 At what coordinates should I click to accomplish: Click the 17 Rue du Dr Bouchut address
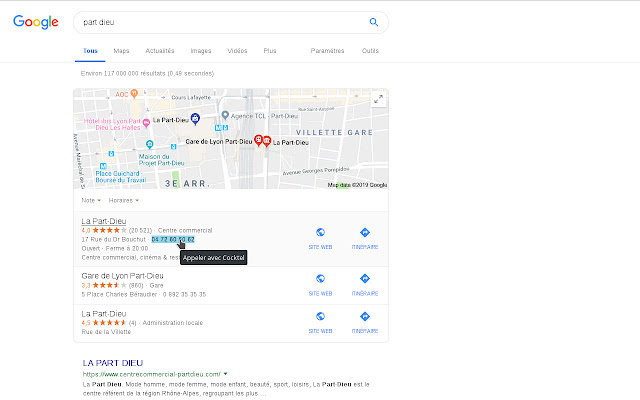(x=113, y=239)
